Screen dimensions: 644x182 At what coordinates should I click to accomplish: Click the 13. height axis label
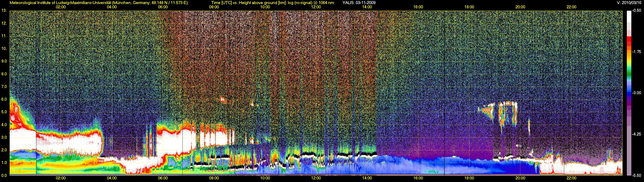pyautogui.click(x=4, y=10)
